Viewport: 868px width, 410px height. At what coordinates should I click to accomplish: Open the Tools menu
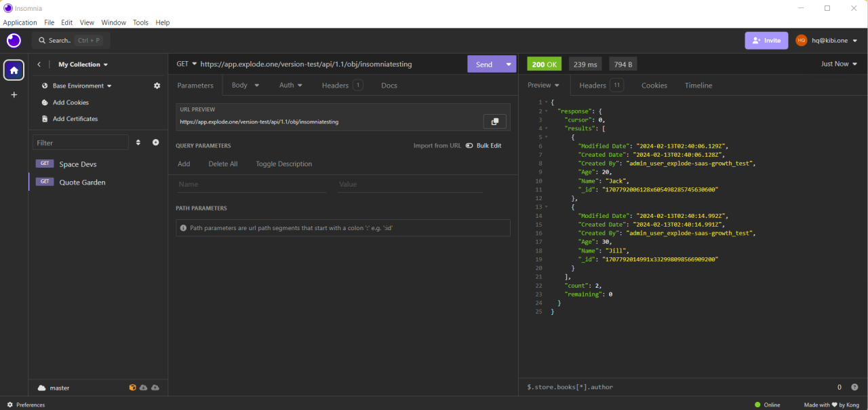(x=140, y=22)
